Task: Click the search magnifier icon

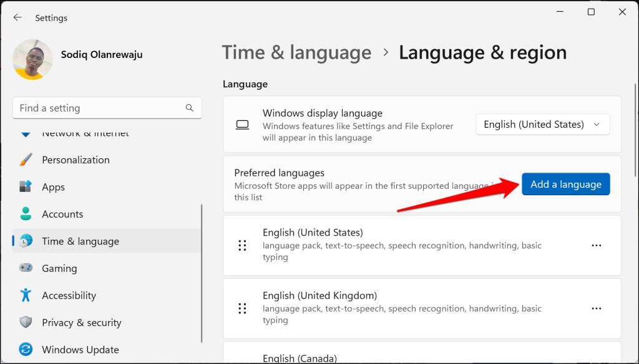Action: pos(190,108)
